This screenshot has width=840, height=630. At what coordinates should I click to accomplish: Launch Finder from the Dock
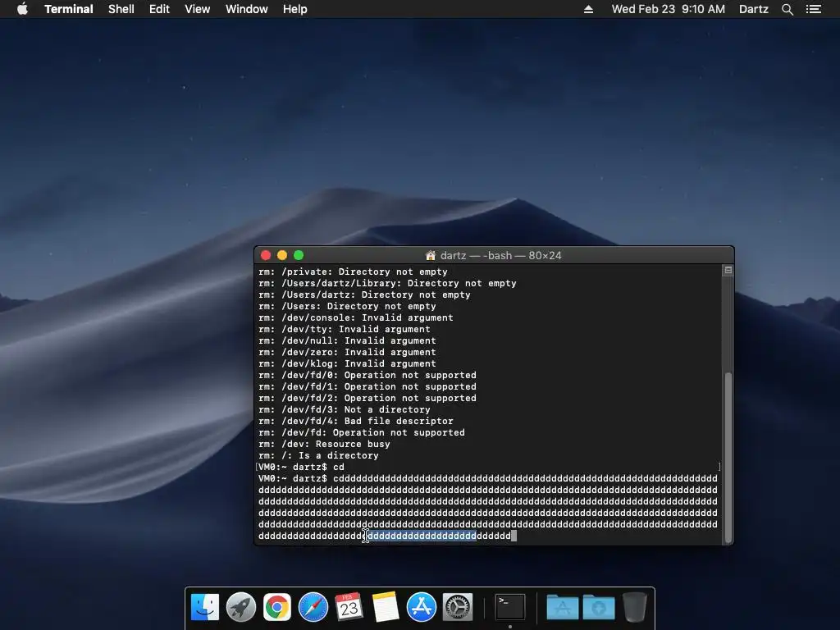pyautogui.click(x=204, y=608)
